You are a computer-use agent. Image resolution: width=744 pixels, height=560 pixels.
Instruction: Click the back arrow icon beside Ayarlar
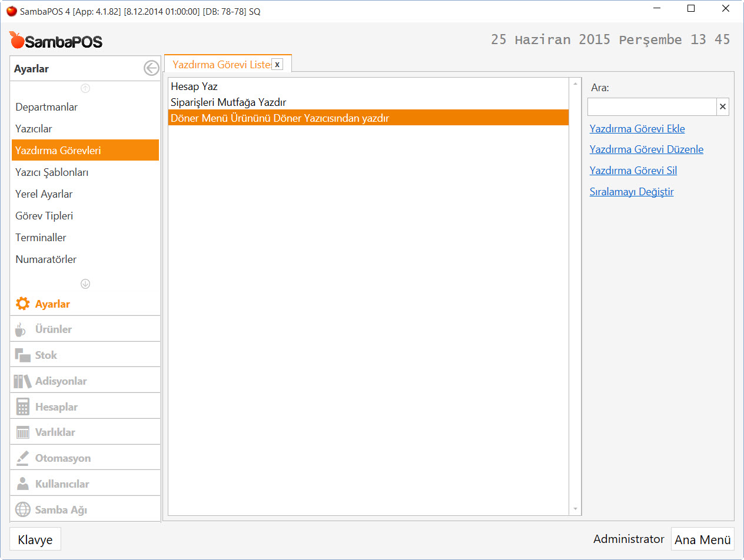(x=151, y=69)
